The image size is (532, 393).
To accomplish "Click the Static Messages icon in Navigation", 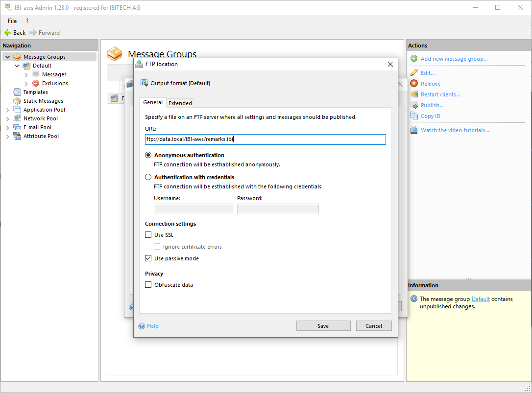I will point(17,101).
